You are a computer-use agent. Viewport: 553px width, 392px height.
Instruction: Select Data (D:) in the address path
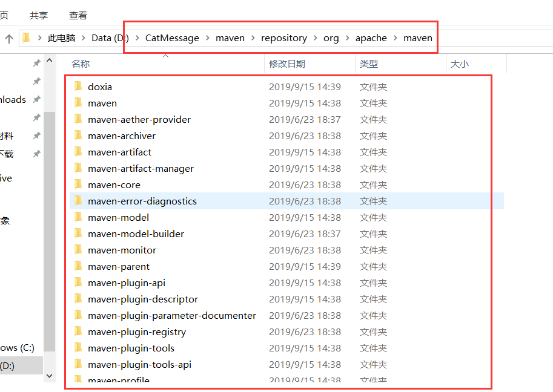click(110, 38)
